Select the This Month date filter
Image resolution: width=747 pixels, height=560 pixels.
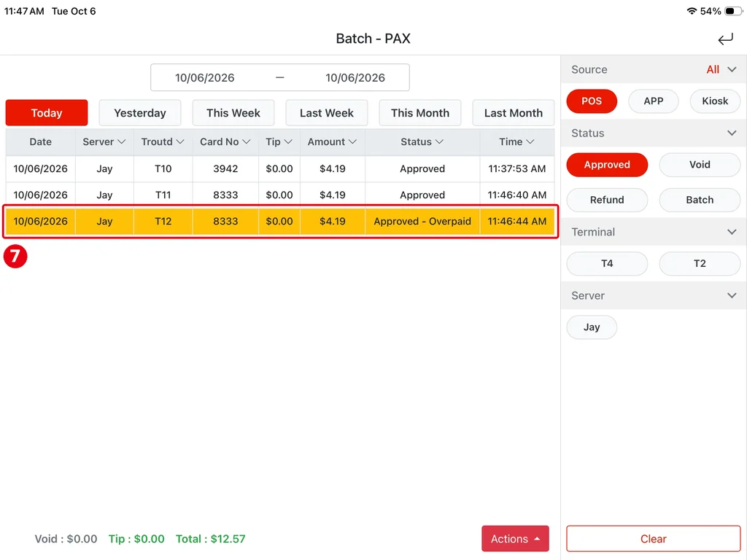420,113
